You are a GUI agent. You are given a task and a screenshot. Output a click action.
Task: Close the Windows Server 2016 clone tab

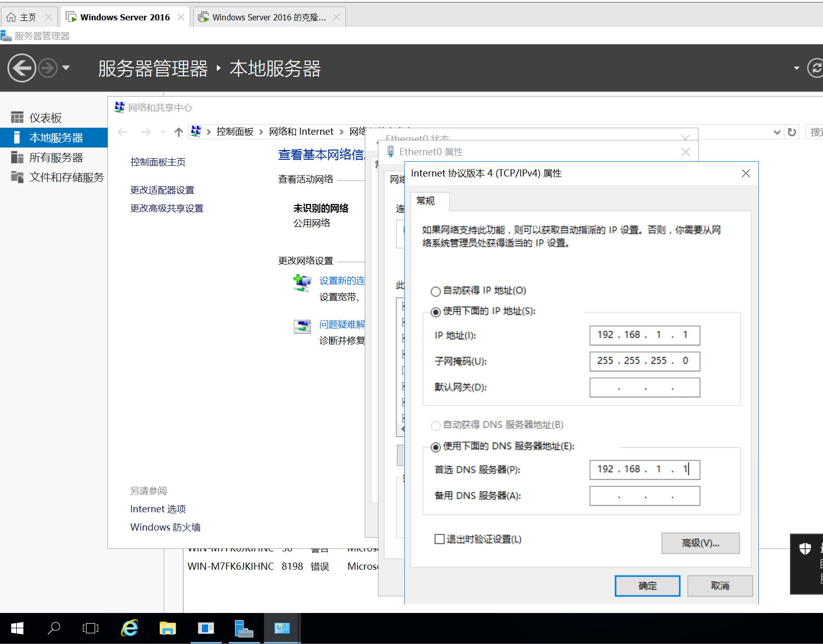click(x=336, y=17)
